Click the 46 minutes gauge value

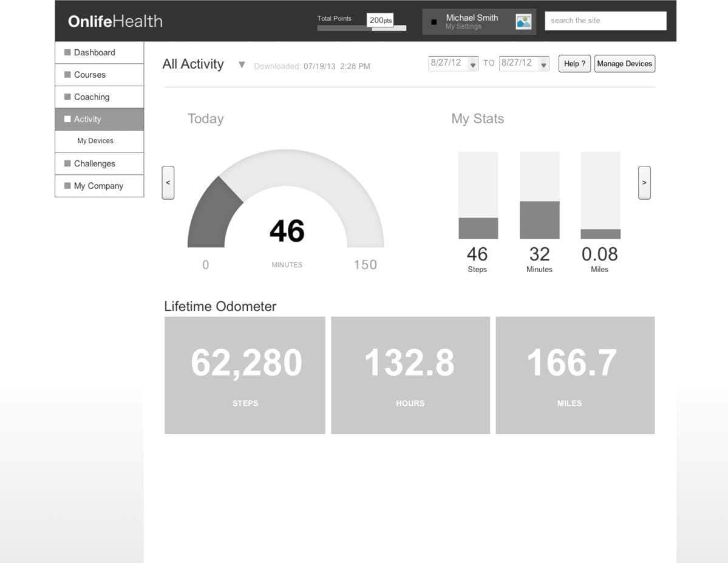[x=287, y=231]
